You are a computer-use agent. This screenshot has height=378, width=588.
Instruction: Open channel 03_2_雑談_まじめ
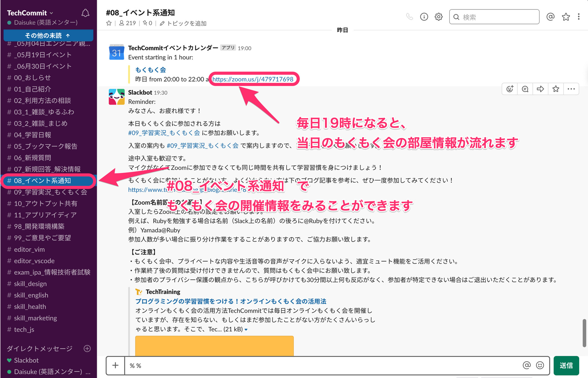pos(48,123)
